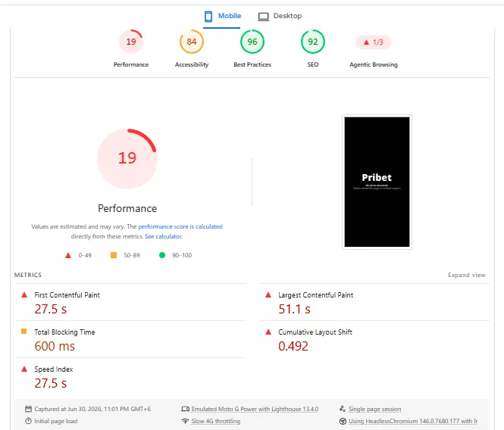Screen dimensions: 504x430
Task: Click the Speed Index red triangle icon
Action: [x=24, y=369]
